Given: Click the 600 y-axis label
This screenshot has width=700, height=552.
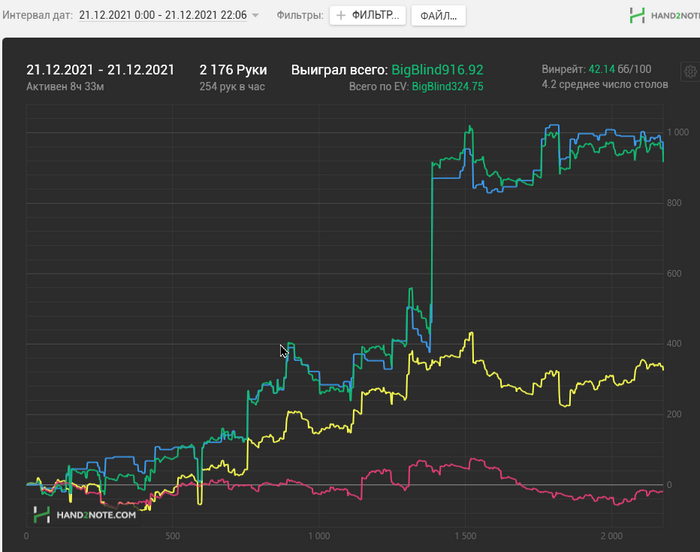Looking at the screenshot, I should (674, 273).
